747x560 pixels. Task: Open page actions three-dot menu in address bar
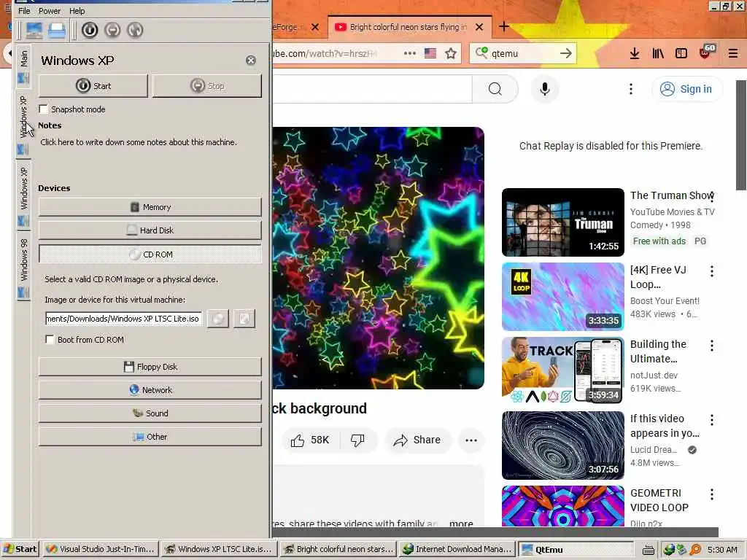410,53
